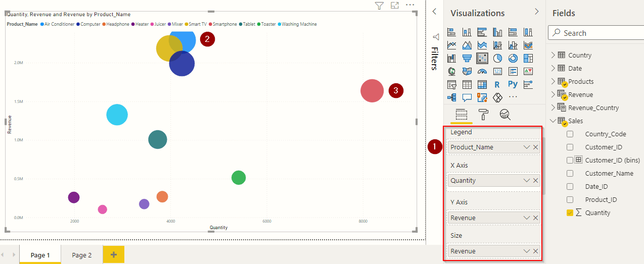
Task: Check the Country_Code field
Action: click(570, 134)
